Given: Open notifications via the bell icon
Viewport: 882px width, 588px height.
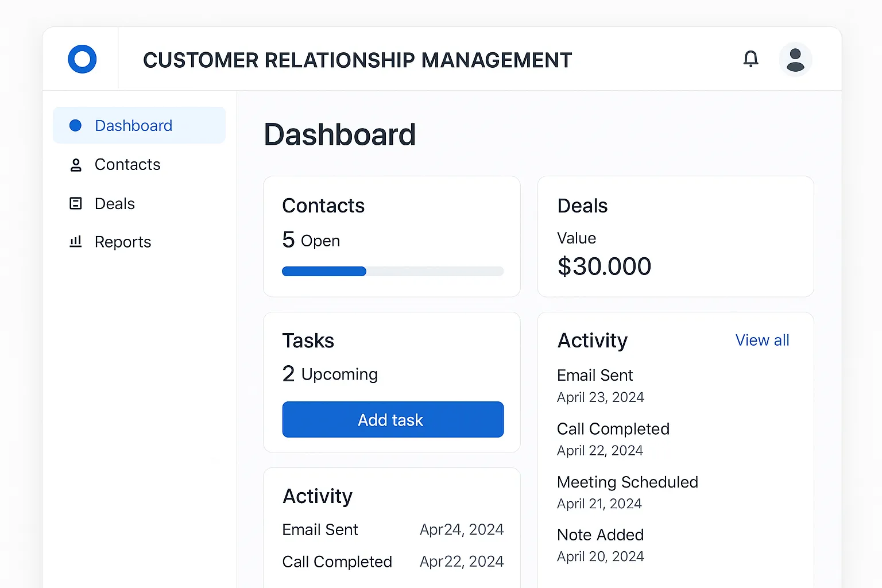Looking at the screenshot, I should (x=751, y=59).
